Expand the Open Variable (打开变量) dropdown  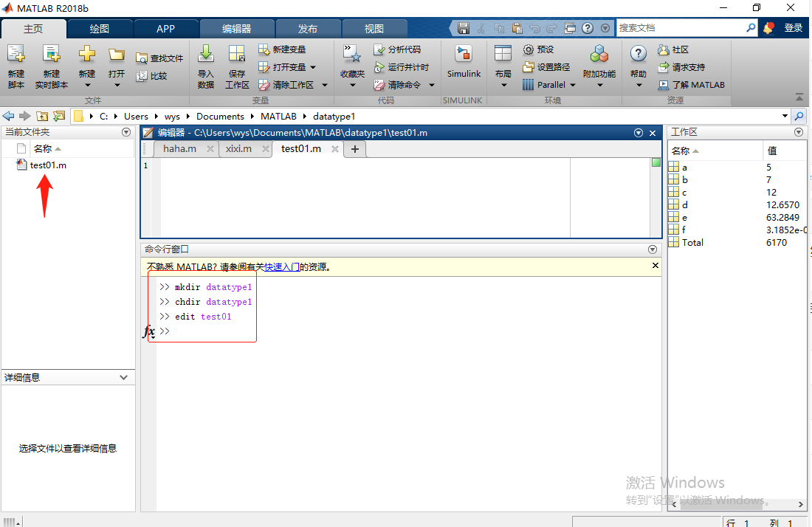[313, 67]
